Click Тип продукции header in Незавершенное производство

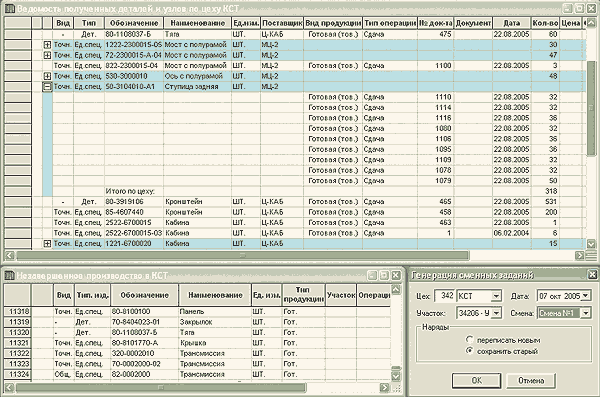[303, 295]
